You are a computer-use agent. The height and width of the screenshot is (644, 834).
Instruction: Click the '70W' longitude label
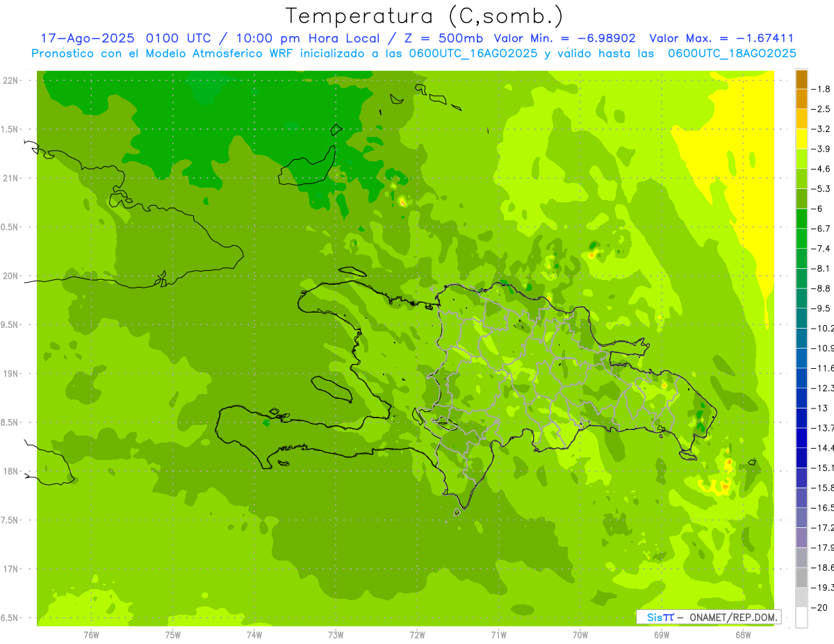coord(580,634)
